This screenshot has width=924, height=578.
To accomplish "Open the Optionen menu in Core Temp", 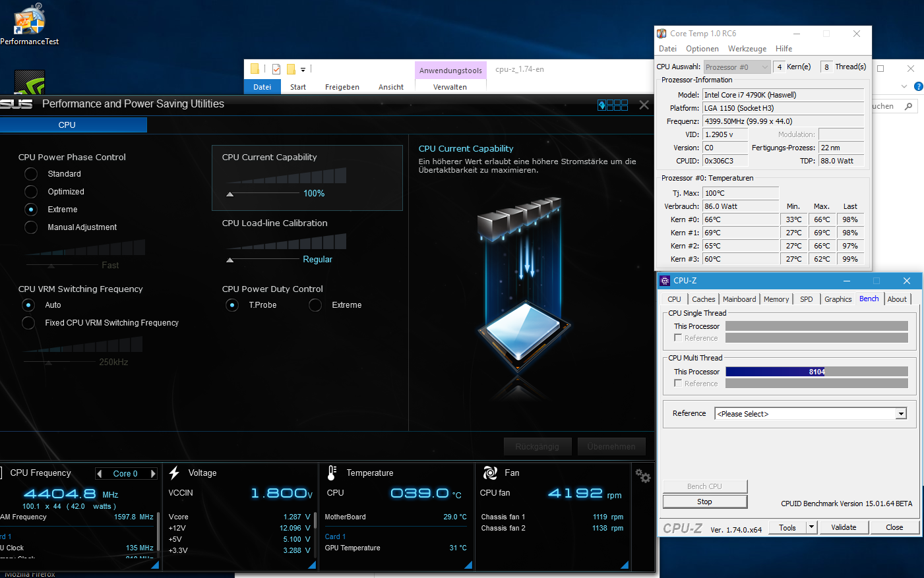I will (702, 49).
